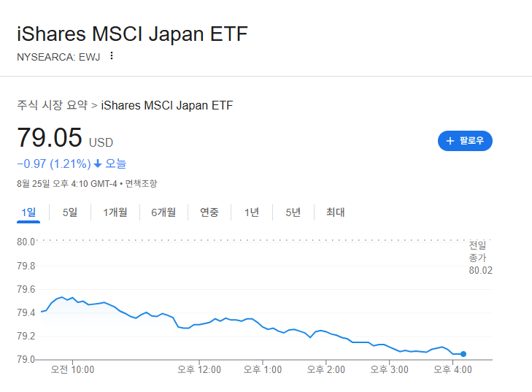The width and height of the screenshot is (532, 392).
Task: Click the blue down arrow next to 1.21%
Action: tap(98, 164)
